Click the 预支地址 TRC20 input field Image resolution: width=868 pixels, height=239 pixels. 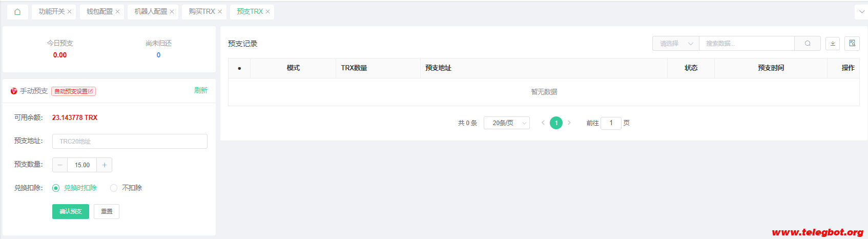click(x=130, y=142)
